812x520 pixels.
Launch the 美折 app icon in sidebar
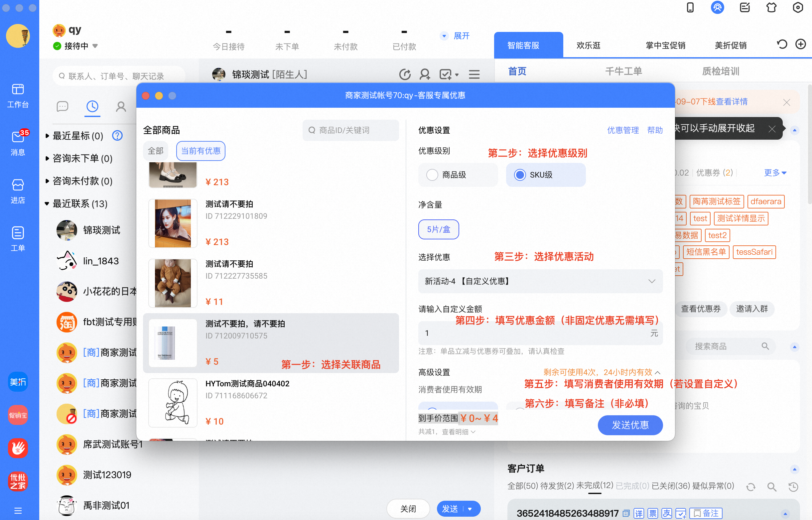pos(18,382)
